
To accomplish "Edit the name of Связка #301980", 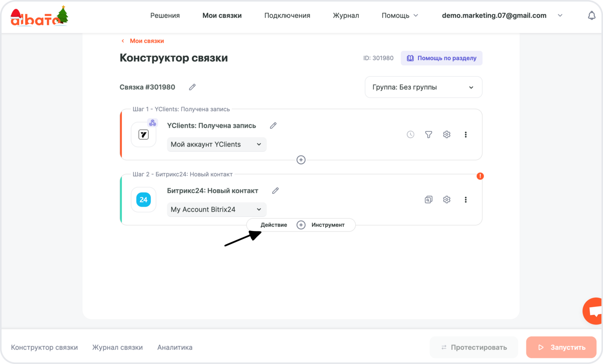I will pos(192,87).
